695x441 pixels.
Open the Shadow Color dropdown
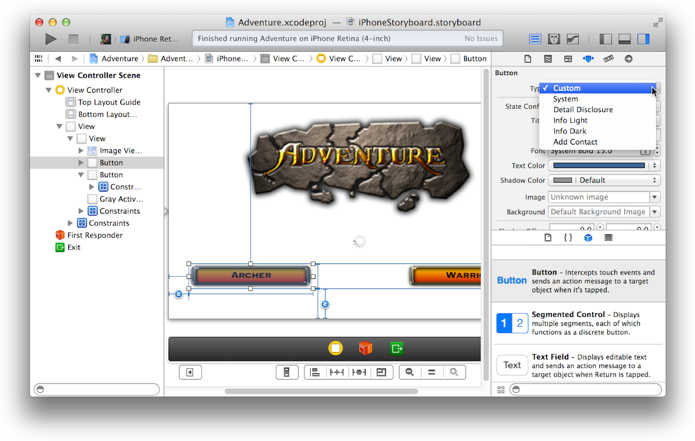tap(655, 180)
